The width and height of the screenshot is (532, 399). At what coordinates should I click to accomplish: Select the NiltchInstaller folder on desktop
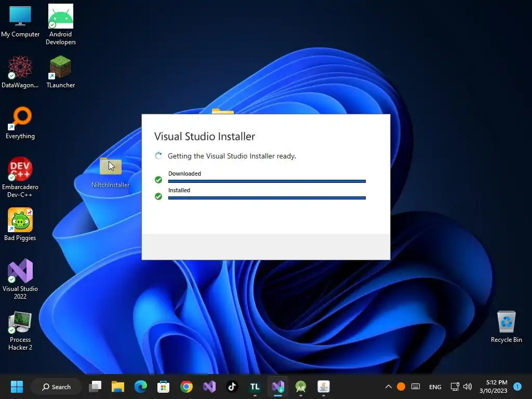click(111, 172)
